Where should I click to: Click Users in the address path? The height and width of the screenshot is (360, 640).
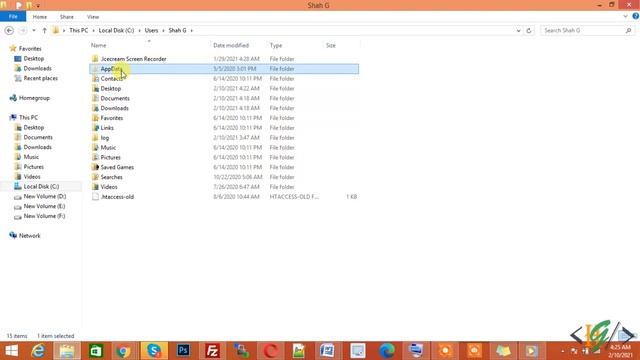[151, 31]
